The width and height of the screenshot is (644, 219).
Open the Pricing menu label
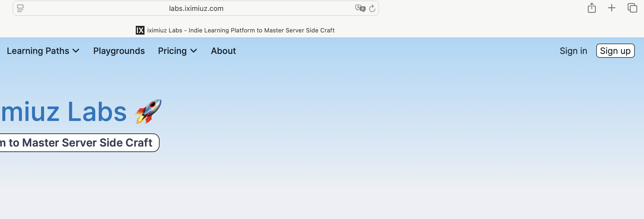[172, 51]
